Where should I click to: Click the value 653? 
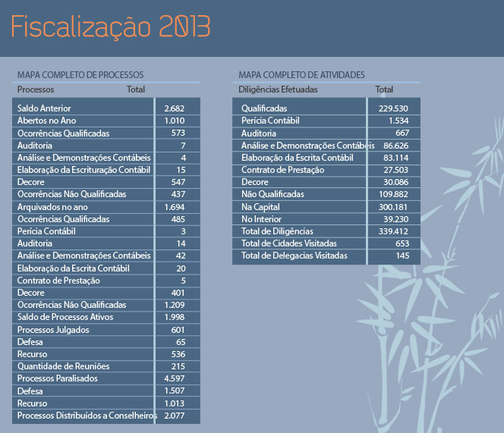402,243
